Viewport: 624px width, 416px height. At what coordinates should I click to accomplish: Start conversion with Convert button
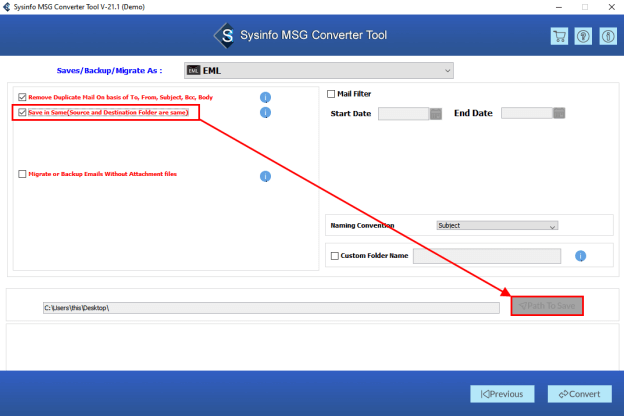(x=579, y=394)
